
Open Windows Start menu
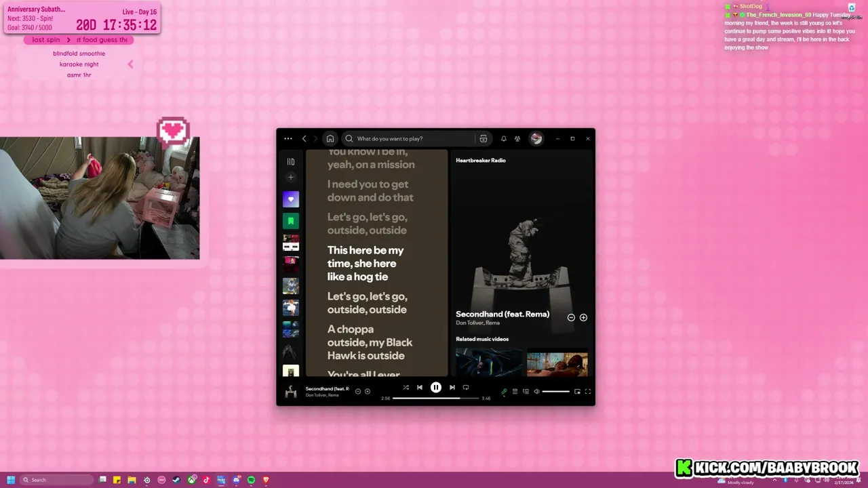[x=11, y=480]
